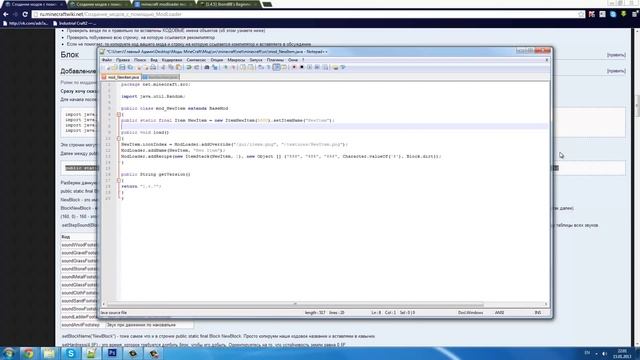Toggle the highlighted Indent guide button

point(276,67)
